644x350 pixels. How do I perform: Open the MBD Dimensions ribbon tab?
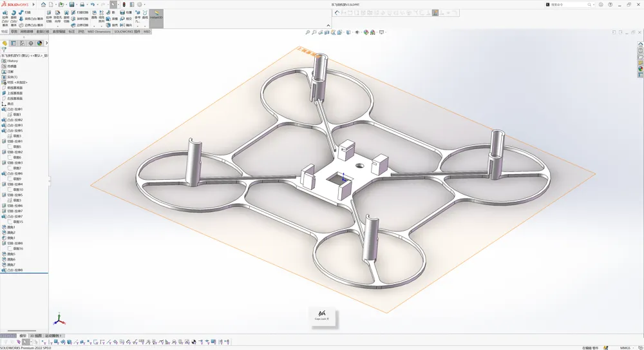(99, 31)
